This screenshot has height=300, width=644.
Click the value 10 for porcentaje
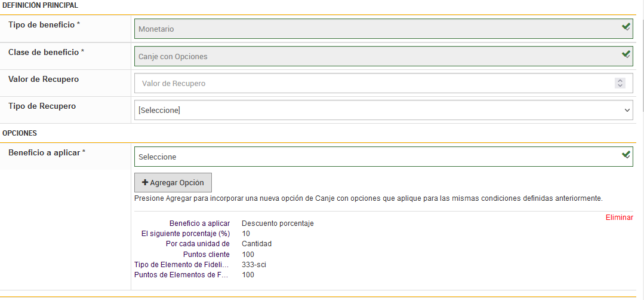click(246, 234)
